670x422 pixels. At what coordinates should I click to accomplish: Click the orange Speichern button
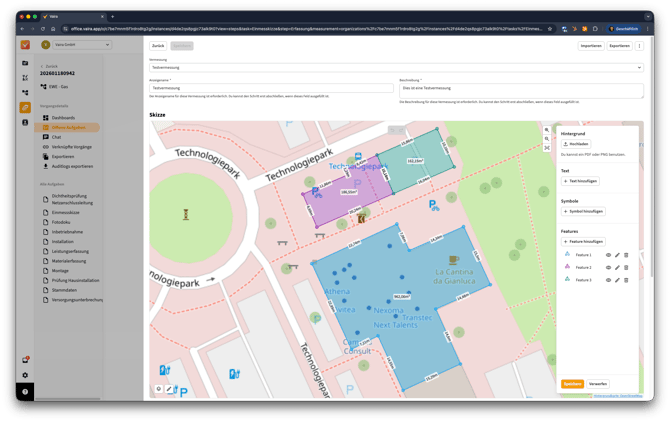click(x=571, y=383)
